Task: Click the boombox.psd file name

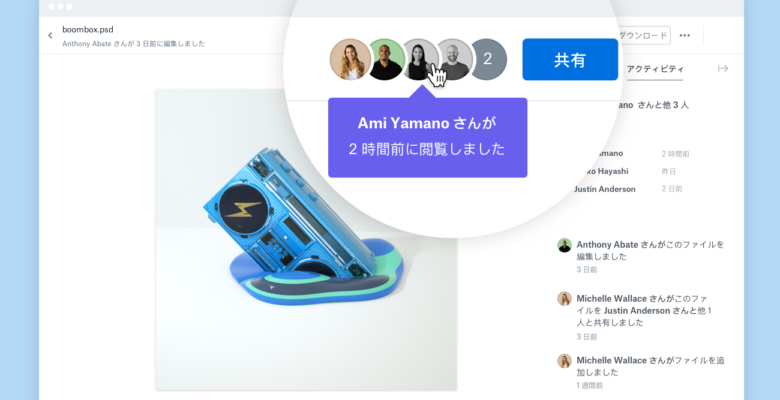Action: (88, 29)
